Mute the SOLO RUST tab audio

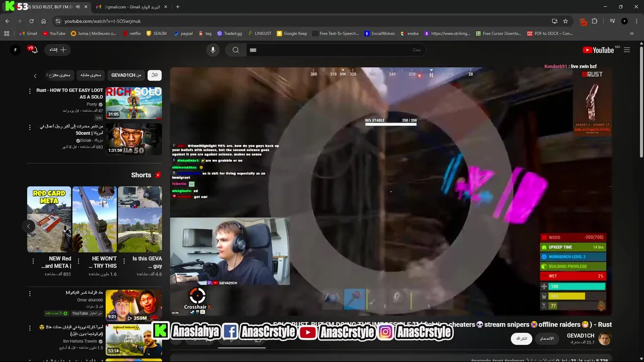click(77, 7)
